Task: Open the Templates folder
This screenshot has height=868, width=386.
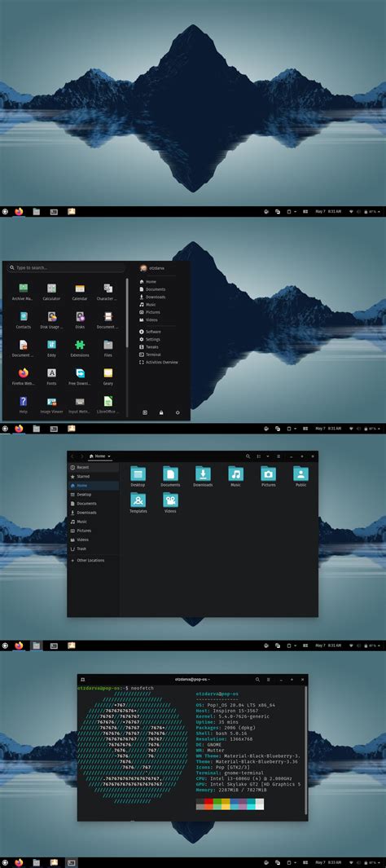Action: click(x=138, y=503)
